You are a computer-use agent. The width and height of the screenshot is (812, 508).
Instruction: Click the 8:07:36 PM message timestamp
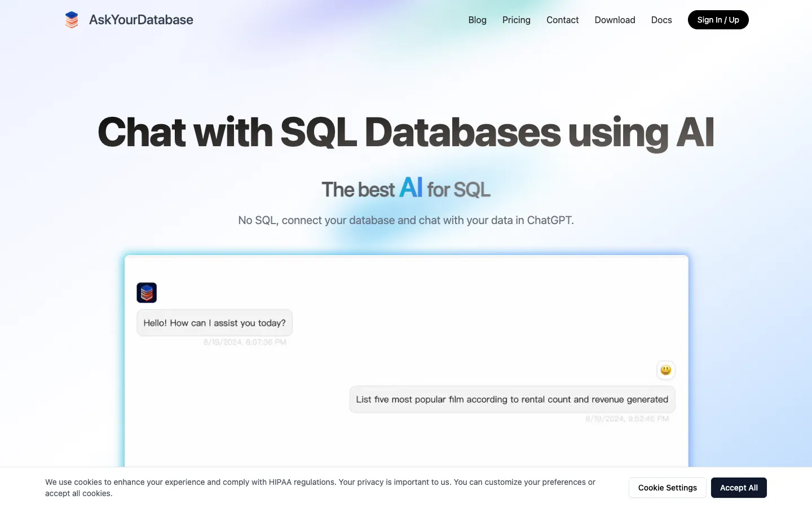[245, 342]
